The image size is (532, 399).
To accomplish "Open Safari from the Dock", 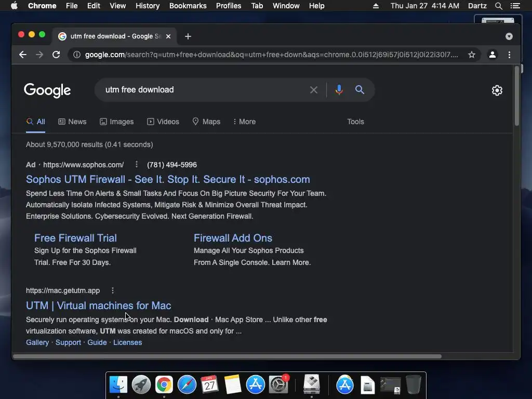I will coord(187,385).
